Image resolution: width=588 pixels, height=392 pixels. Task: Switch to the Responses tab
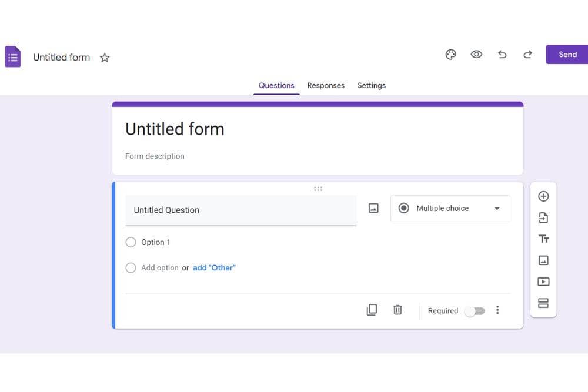pyautogui.click(x=326, y=85)
